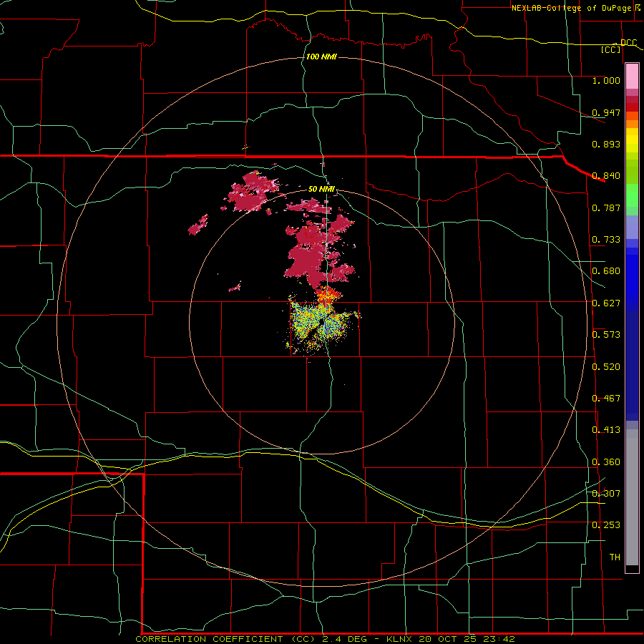
Task: Click the 0.840 scale label
Action: (x=606, y=176)
